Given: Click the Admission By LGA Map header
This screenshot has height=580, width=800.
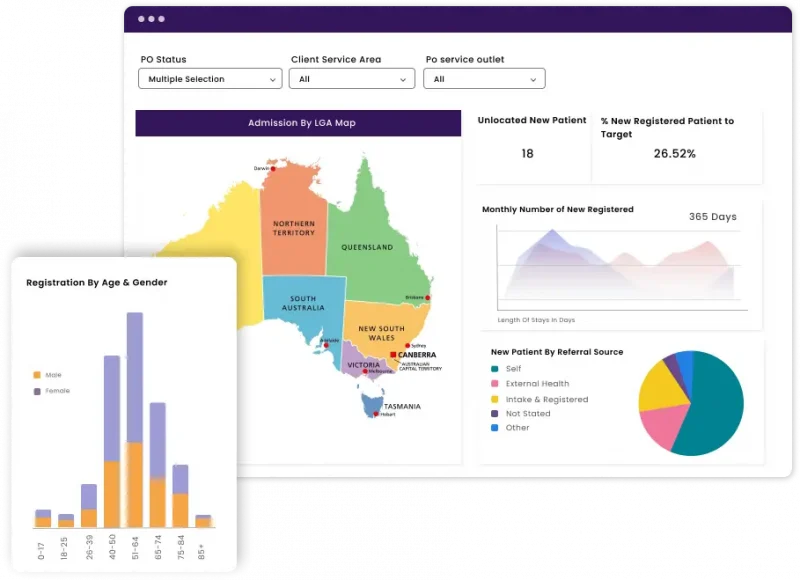Looking at the screenshot, I should [298, 123].
